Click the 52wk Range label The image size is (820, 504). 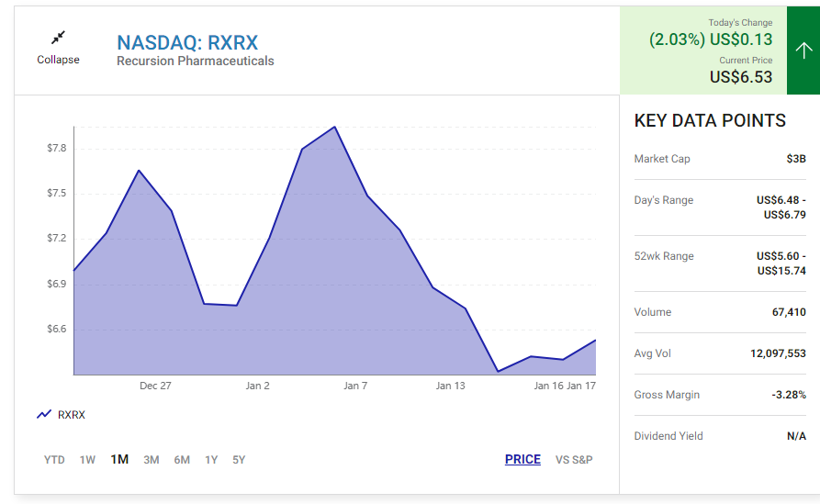[x=664, y=256]
